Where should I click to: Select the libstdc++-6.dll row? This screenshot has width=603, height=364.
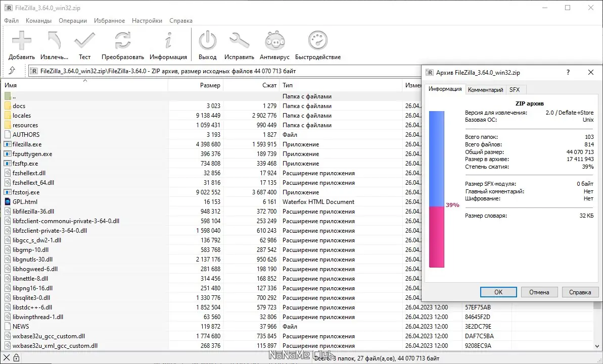pyautogui.click(x=296, y=307)
